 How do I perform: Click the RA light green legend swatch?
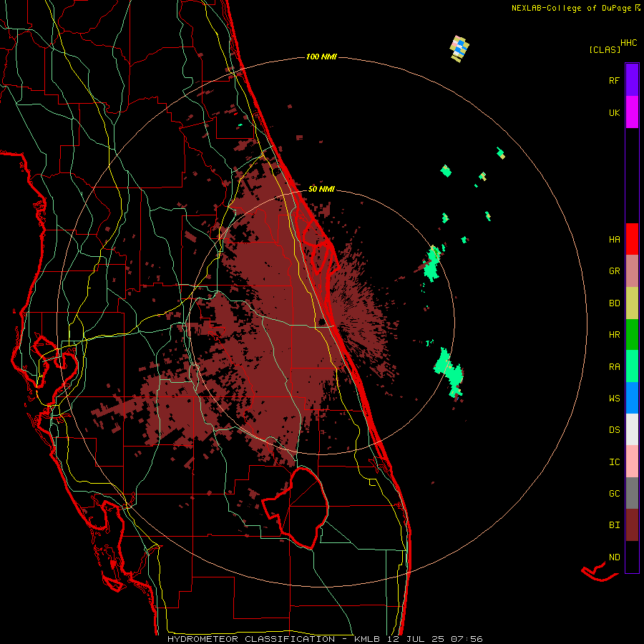pyautogui.click(x=632, y=366)
